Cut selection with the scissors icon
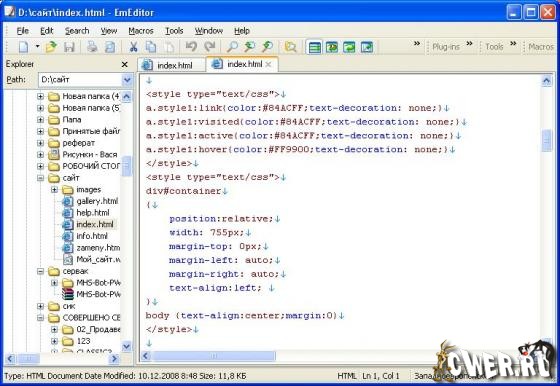 [x=133, y=47]
